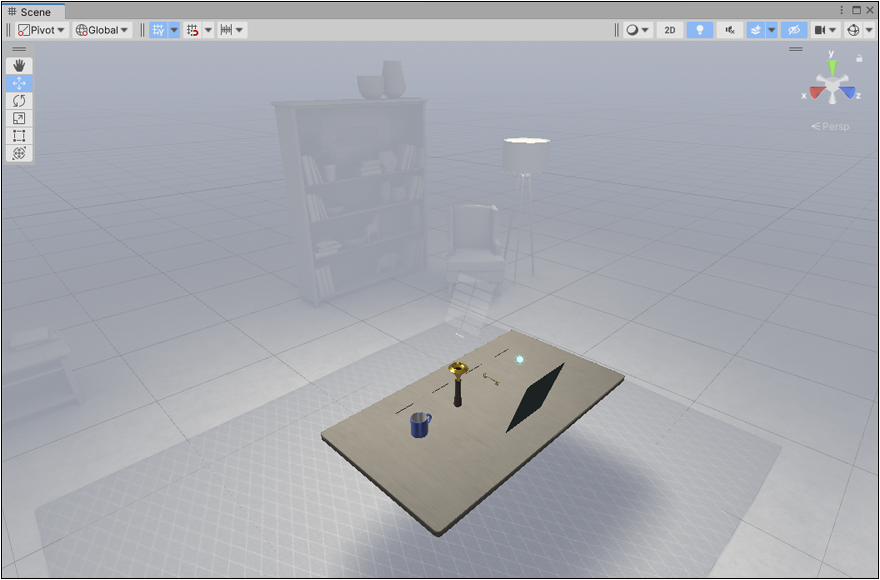880x580 pixels.
Task: Select the Scale tool
Action: point(19,118)
